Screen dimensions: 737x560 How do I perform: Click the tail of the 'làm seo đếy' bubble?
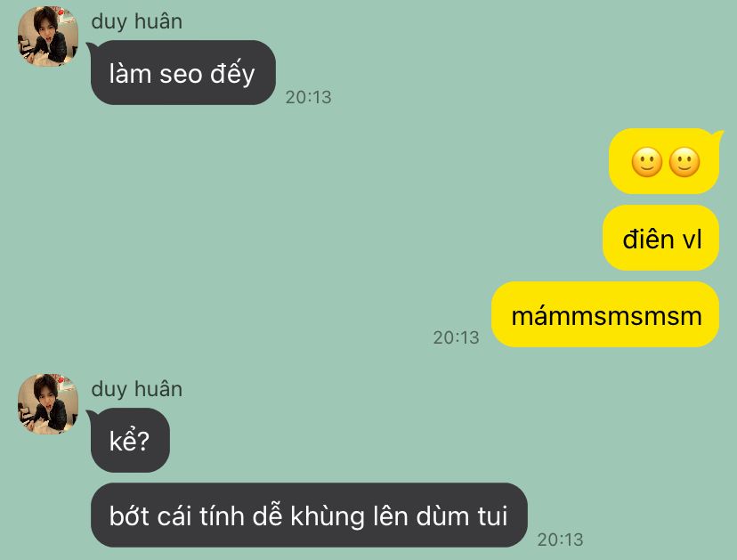pos(91,46)
